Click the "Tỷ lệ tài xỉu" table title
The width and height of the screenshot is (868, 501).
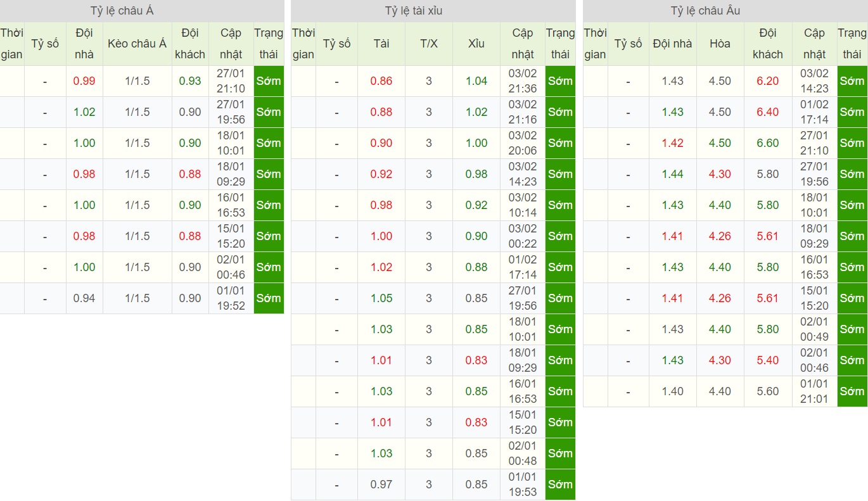[x=414, y=11]
